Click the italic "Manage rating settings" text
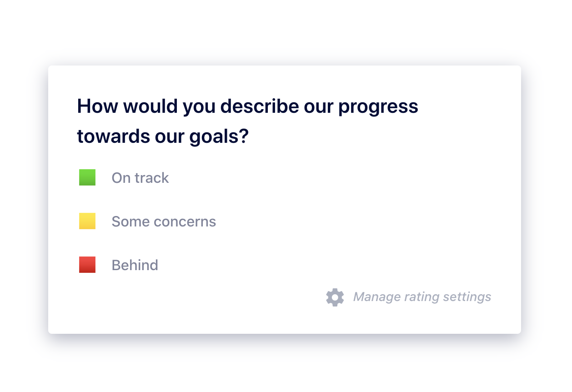 coord(422,297)
